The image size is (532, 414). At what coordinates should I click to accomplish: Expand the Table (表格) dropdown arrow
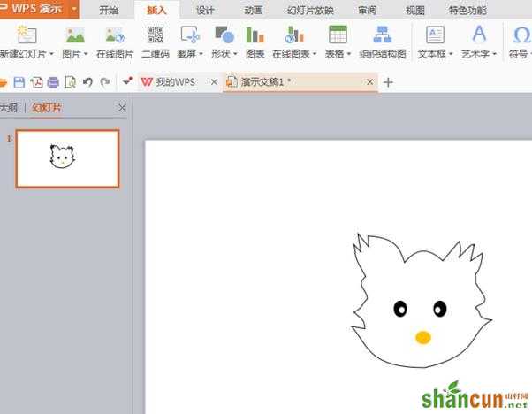[349, 54]
